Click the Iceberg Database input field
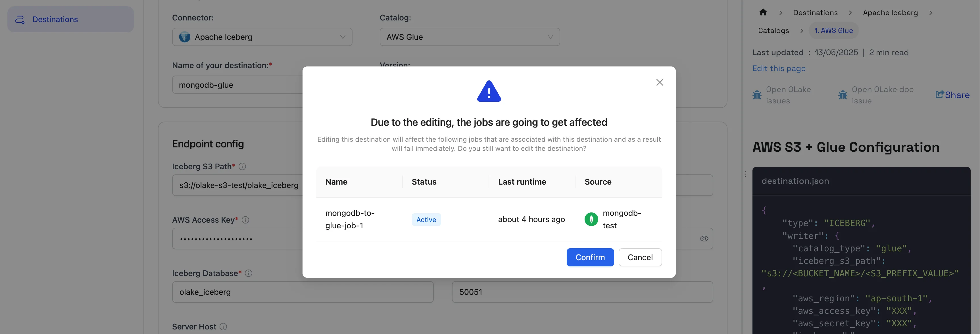Viewport: 980px width, 334px height. coord(303,292)
